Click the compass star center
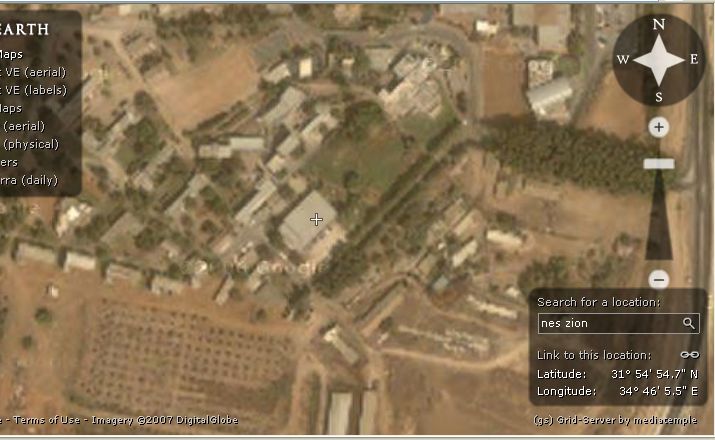The image size is (715, 440). 658,60
